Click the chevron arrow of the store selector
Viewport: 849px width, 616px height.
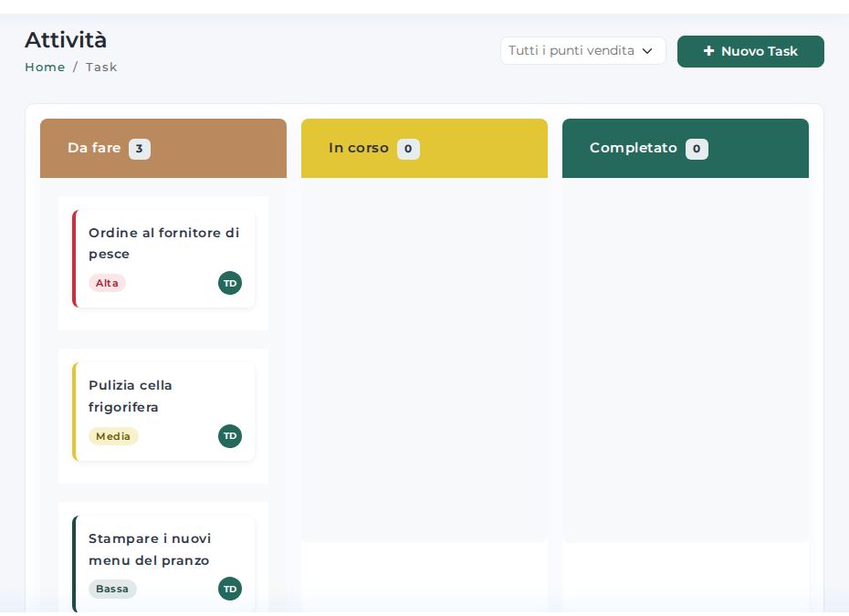[x=647, y=51]
